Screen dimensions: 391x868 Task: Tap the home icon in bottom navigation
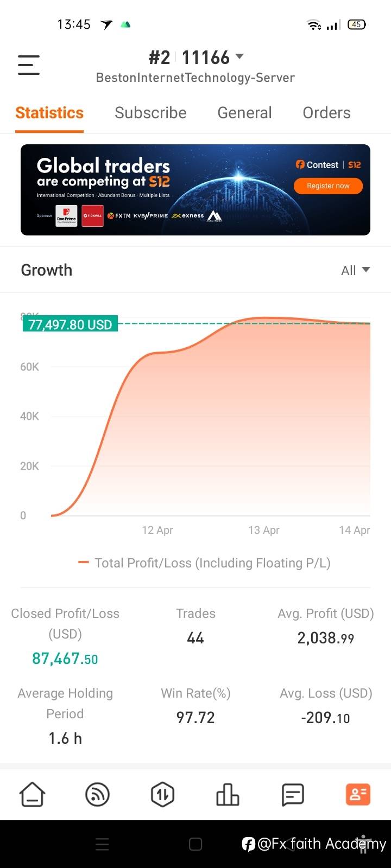tap(33, 795)
